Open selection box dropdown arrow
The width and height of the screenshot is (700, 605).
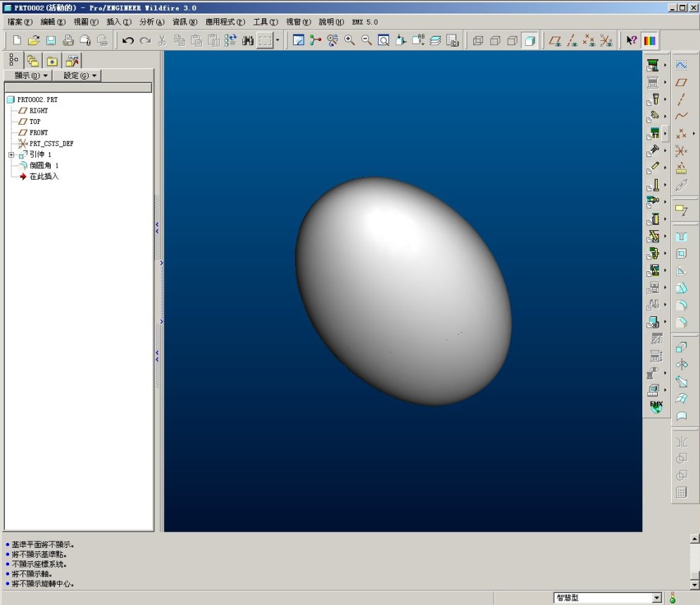coord(277,41)
